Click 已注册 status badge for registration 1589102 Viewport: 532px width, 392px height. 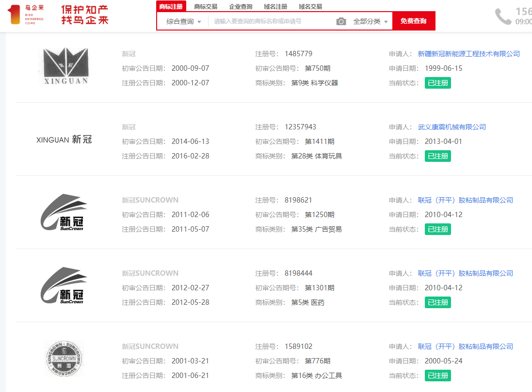coord(438,376)
